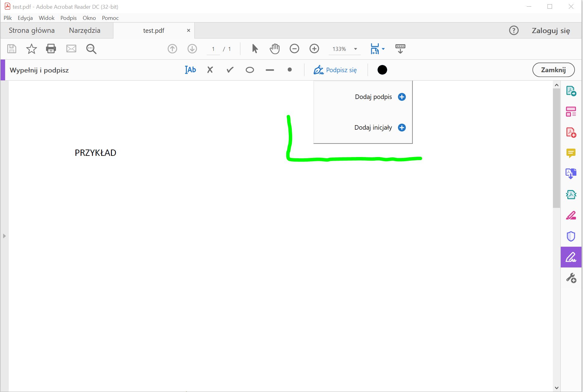This screenshot has height=392, width=583.
Task: Close the test.pdf tab
Action: point(189,30)
